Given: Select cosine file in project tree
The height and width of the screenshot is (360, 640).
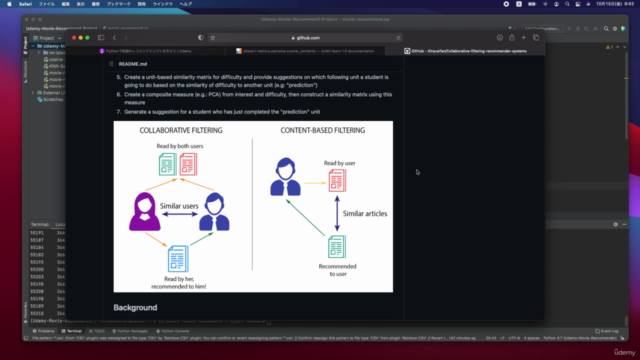Looking at the screenshot, I should click(x=54, y=59).
